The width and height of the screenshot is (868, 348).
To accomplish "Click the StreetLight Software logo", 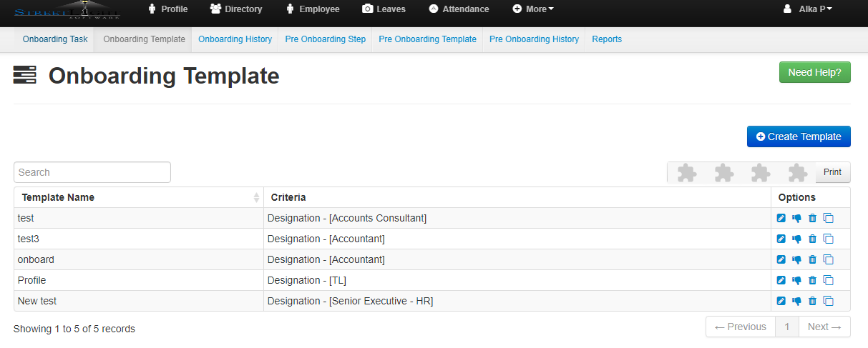I will pyautogui.click(x=67, y=11).
